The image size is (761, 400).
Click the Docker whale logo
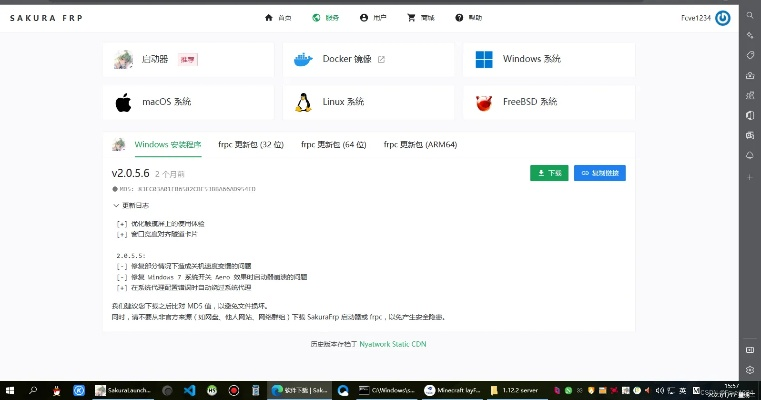[x=303, y=59]
